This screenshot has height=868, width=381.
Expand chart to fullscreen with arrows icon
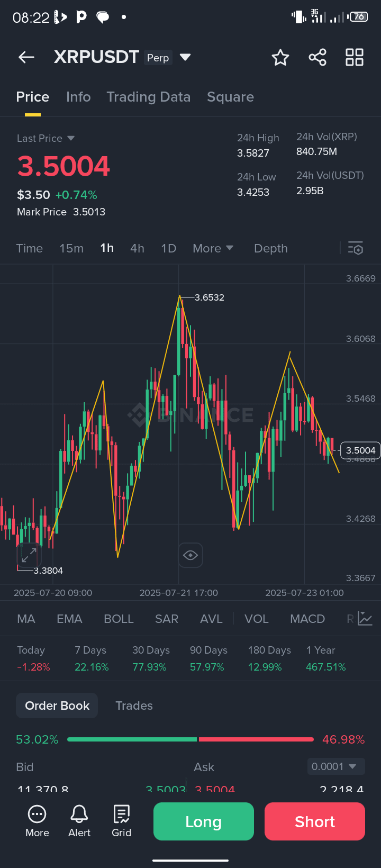point(29,555)
